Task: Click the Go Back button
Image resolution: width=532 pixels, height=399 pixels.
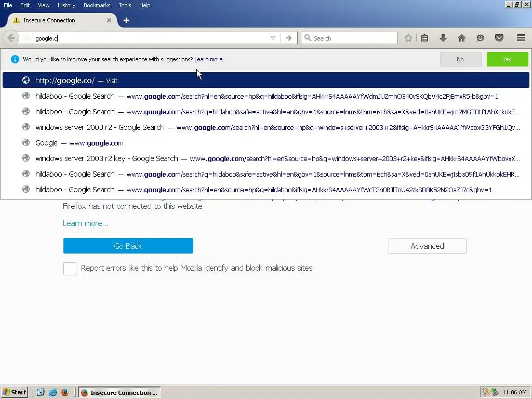Action: pyautogui.click(x=128, y=246)
